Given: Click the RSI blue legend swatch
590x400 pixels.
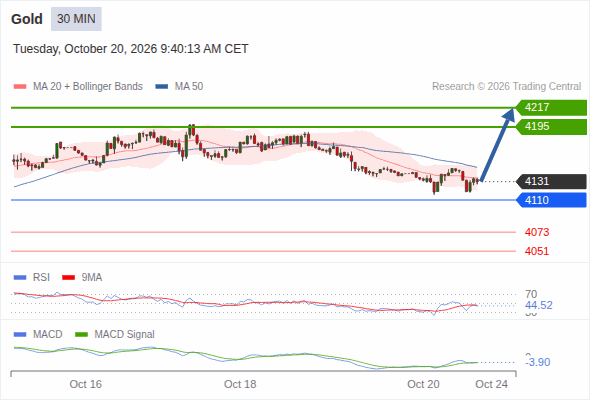Looking at the screenshot, I should [x=20, y=278].
